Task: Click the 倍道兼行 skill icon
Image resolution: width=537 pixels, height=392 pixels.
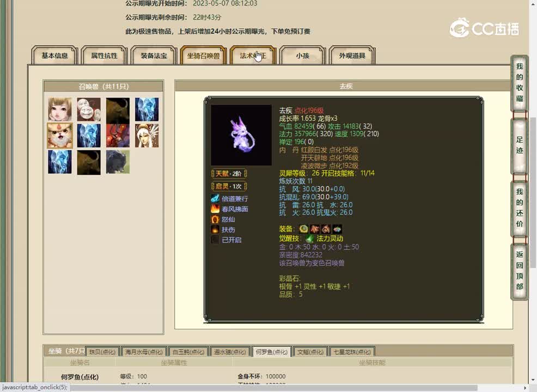Action: (x=215, y=199)
